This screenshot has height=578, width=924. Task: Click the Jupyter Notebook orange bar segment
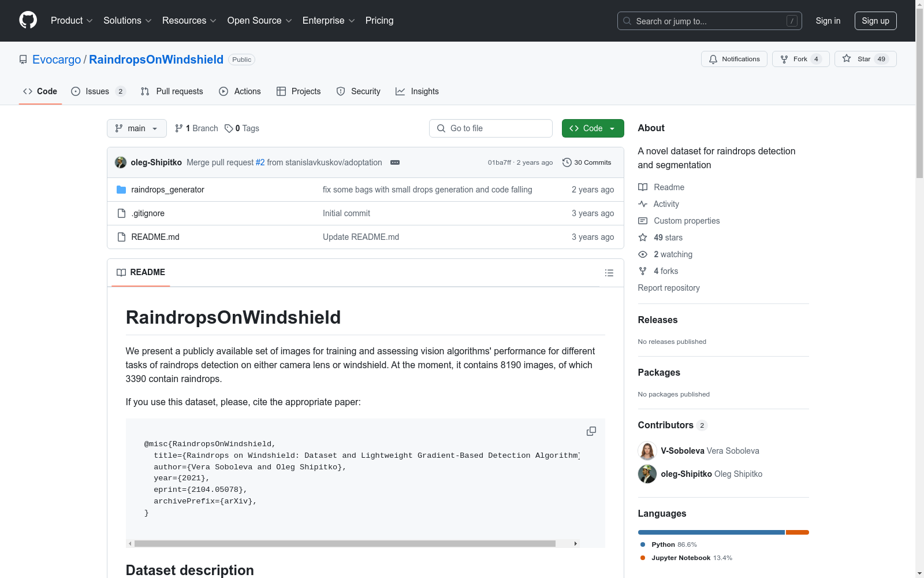(x=798, y=532)
